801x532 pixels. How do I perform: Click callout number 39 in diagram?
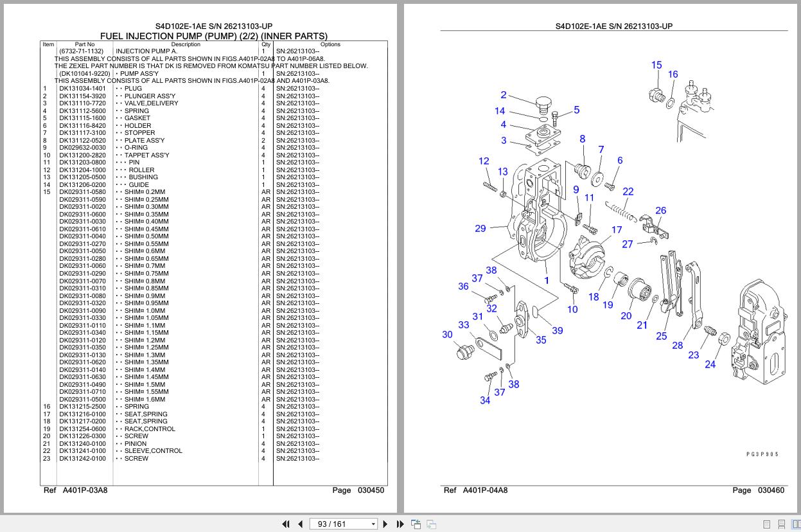coord(558,330)
